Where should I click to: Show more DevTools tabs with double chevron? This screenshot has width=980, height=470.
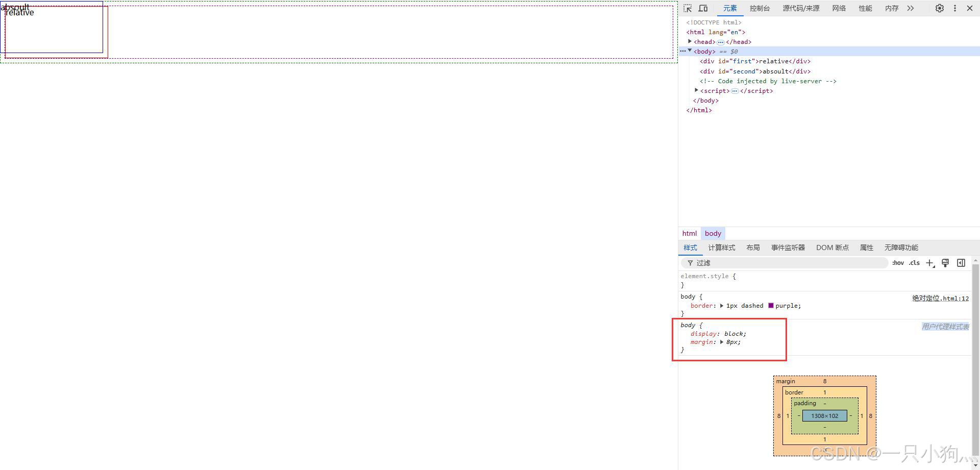[911, 8]
